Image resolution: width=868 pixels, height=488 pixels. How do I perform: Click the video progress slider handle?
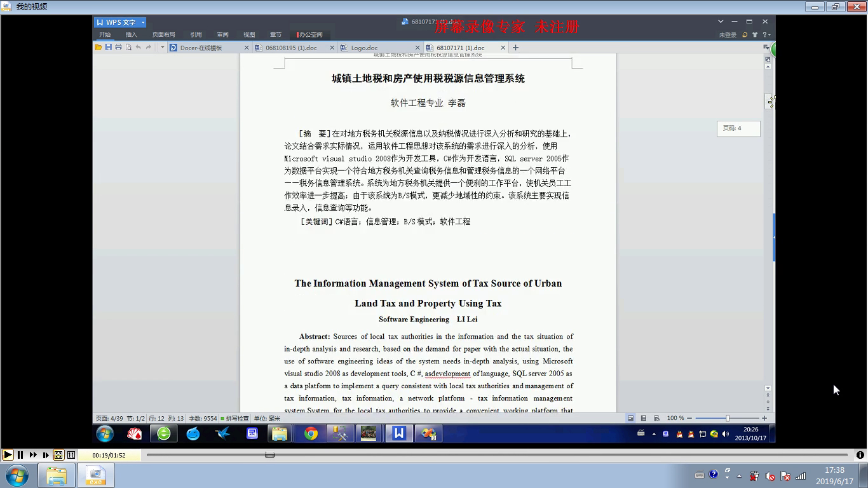click(270, 455)
